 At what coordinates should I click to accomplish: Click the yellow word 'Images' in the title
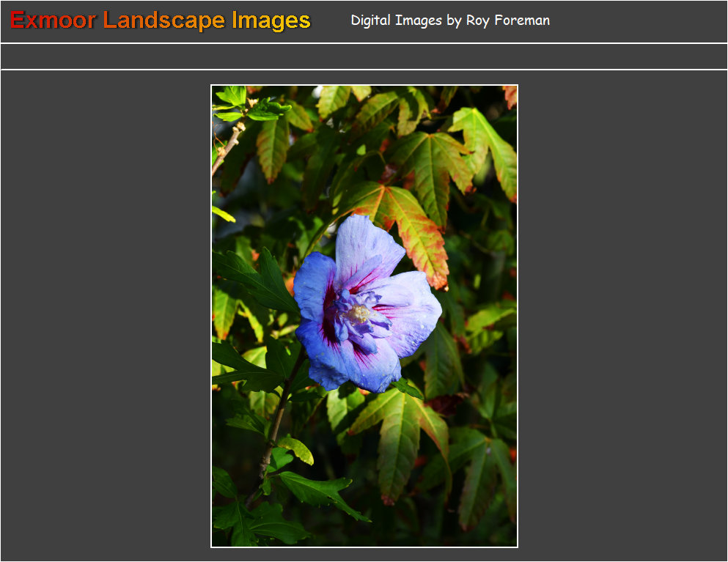pos(271,21)
